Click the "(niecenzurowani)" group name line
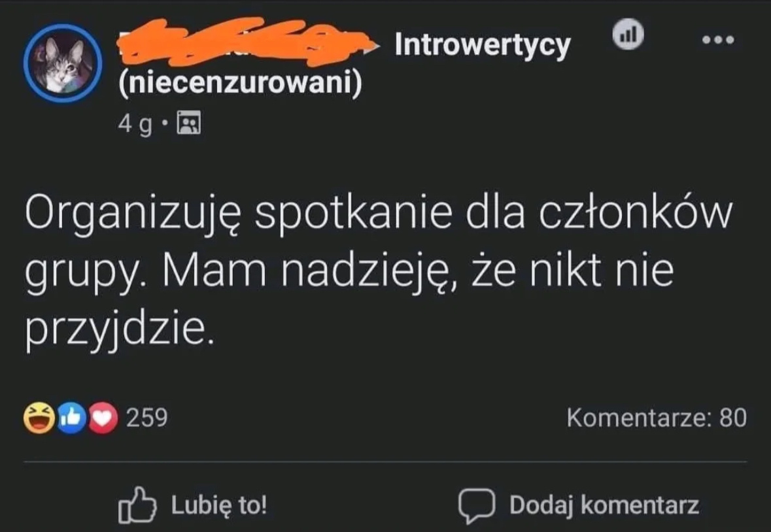 pyautogui.click(x=239, y=84)
